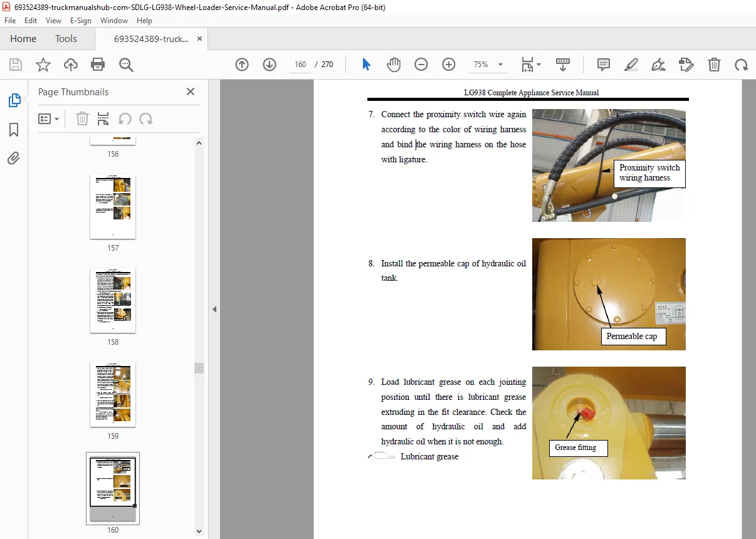Activate the hand pan tool
The image size is (756, 539).
click(394, 65)
